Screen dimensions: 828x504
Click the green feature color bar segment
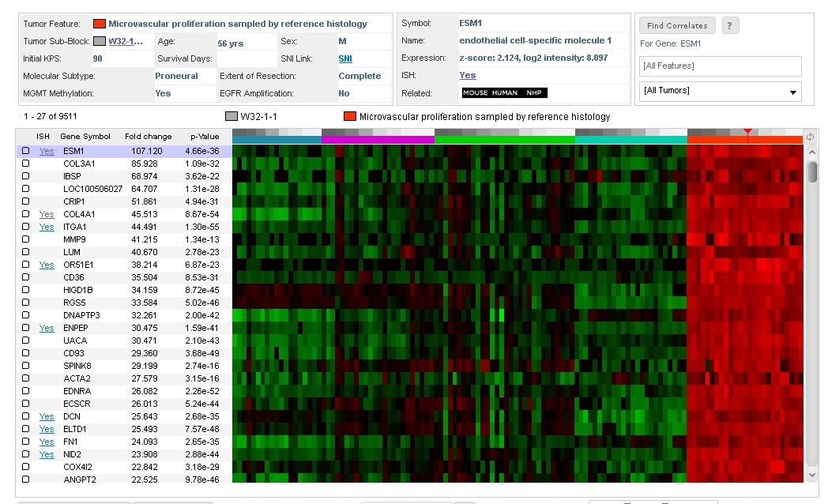[x=505, y=140]
